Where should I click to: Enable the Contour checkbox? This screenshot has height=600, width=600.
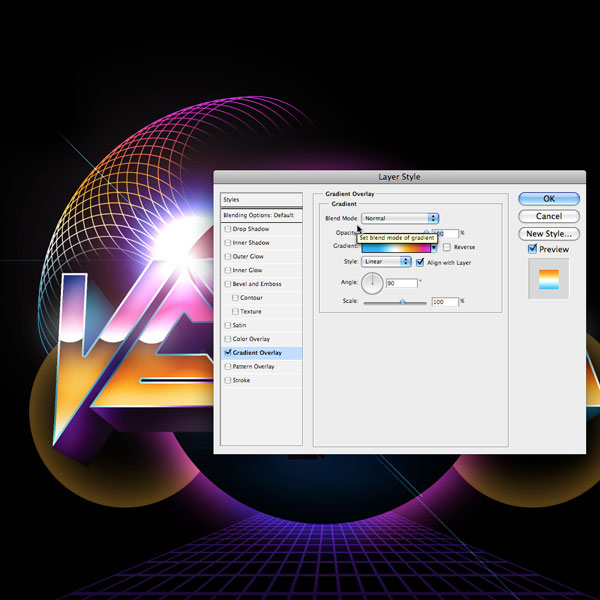pos(235,298)
